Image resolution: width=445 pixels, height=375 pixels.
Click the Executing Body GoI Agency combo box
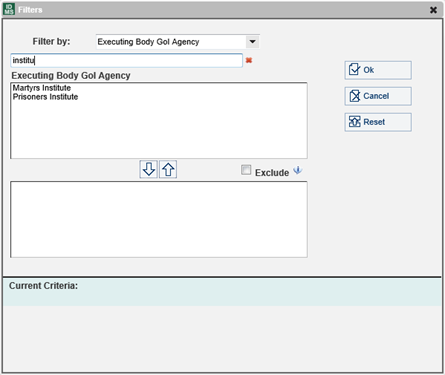click(178, 42)
